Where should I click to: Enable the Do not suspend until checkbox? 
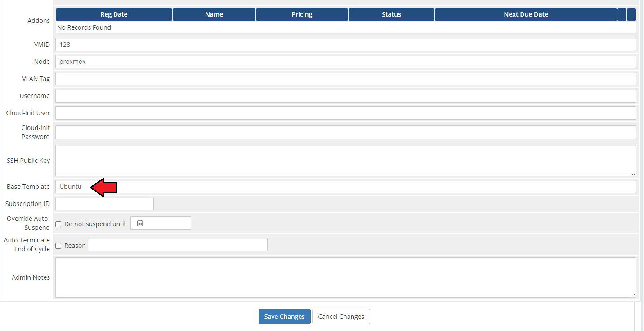(58, 224)
